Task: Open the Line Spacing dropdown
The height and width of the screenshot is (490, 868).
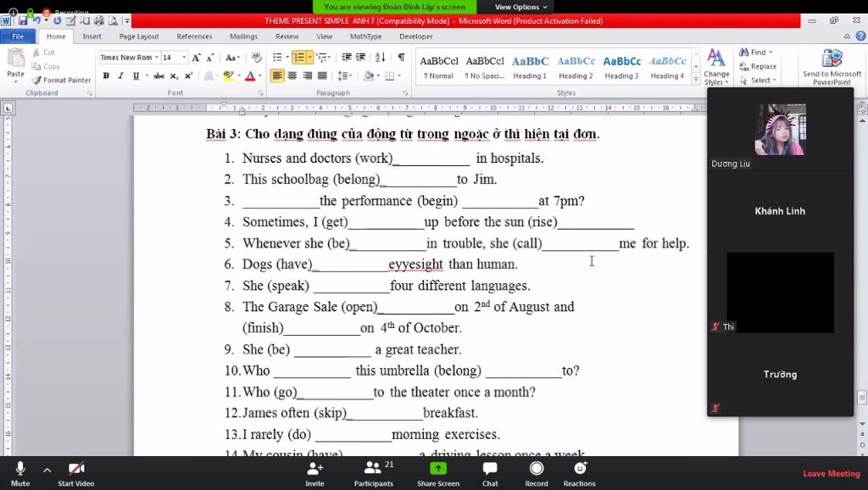Action: click(345, 75)
